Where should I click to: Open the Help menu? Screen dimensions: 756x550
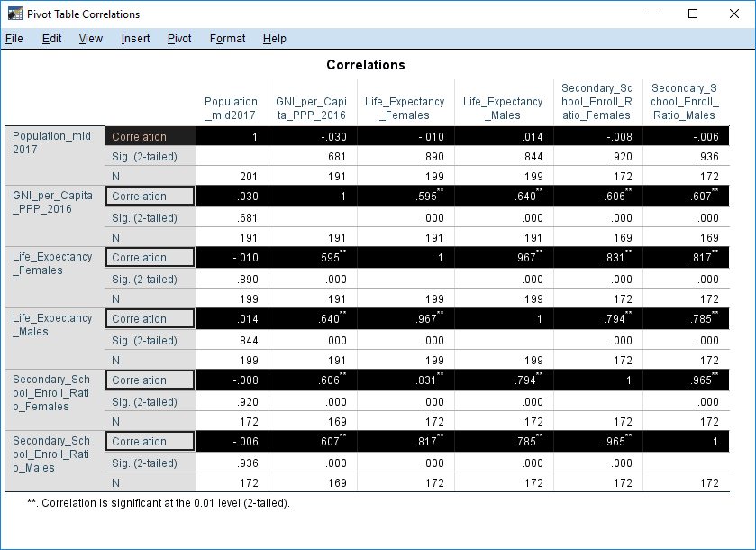click(x=274, y=39)
